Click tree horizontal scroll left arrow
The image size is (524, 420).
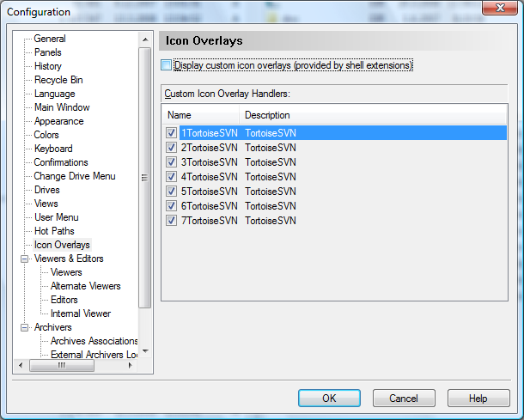click(21, 365)
